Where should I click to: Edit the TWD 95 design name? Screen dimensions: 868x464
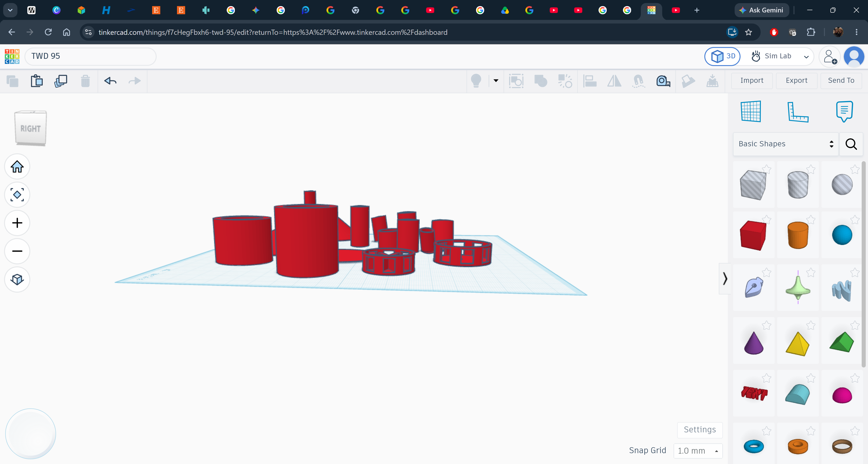tap(90, 56)
